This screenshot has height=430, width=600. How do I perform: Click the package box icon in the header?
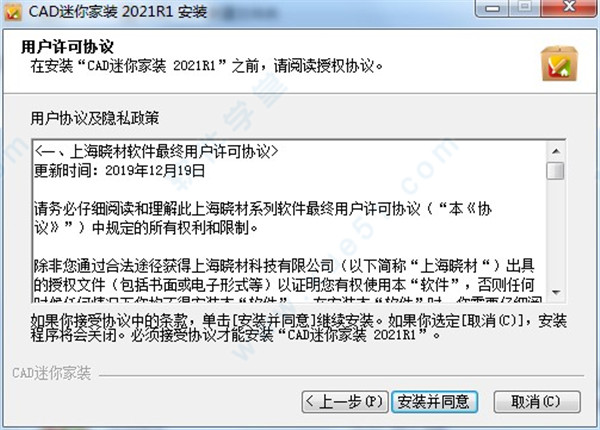pyautogui.click(x=559, y=64)
